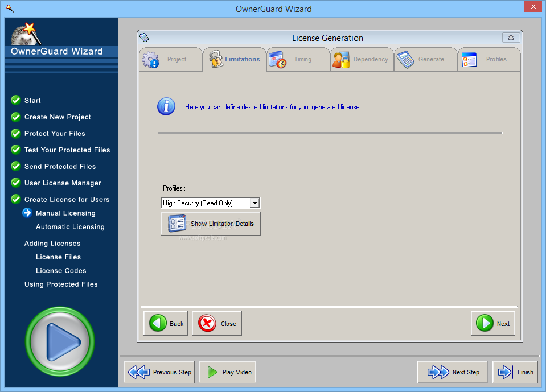The image size is (546, 392).
Task: Open the Generate tab
Action: [x=425, y=60]
